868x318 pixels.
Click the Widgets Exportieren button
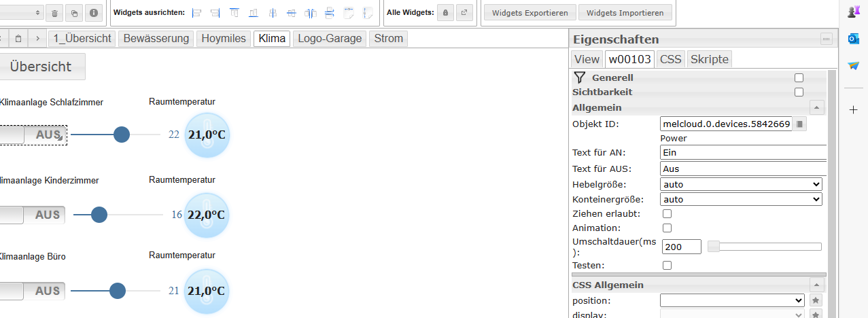click(530, 13)
